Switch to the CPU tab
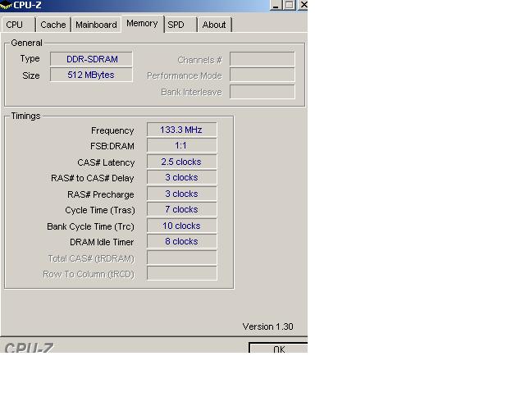Viewport: 525px width, 420px height. click(18, 25)
